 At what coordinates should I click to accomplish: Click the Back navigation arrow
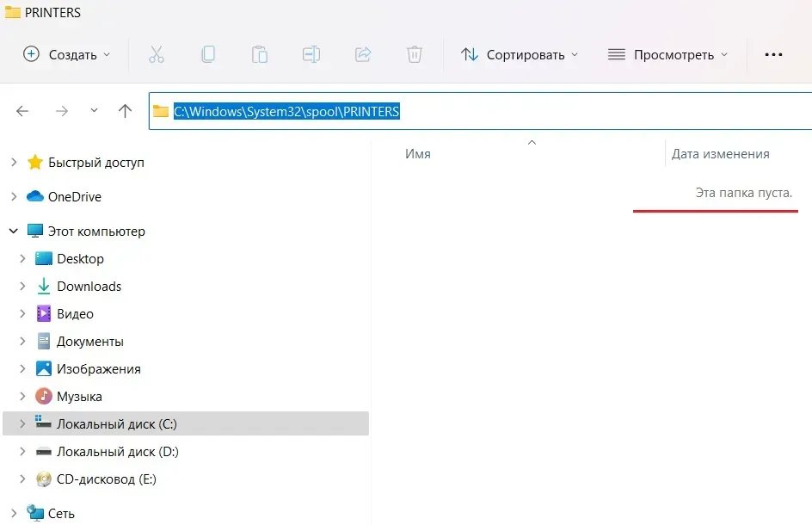(x=22, y=111)
